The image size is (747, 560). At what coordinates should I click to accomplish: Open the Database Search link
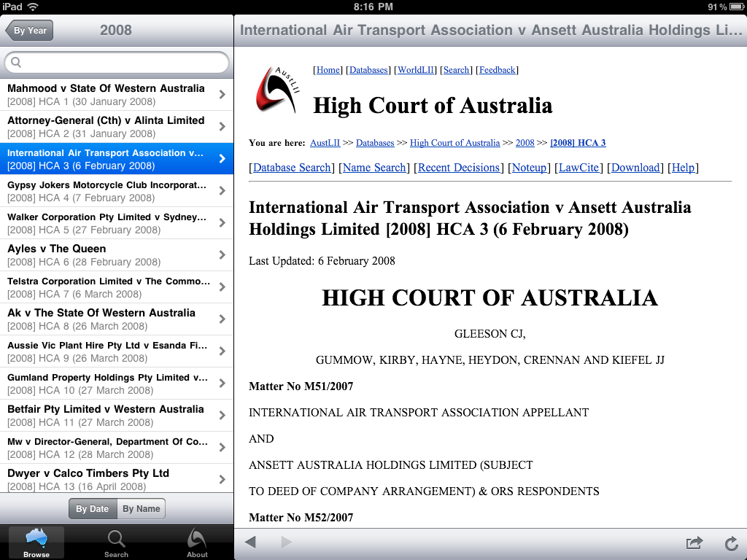pos(292,168)
